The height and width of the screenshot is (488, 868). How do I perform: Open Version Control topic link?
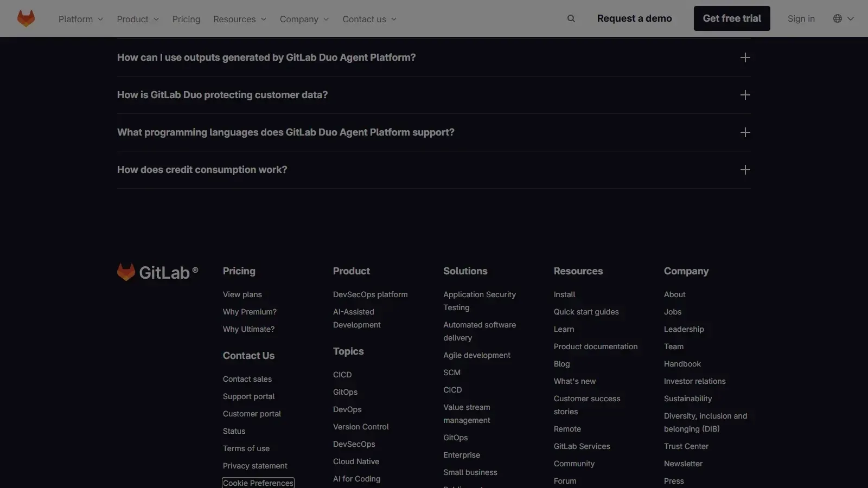coord(361,427)
